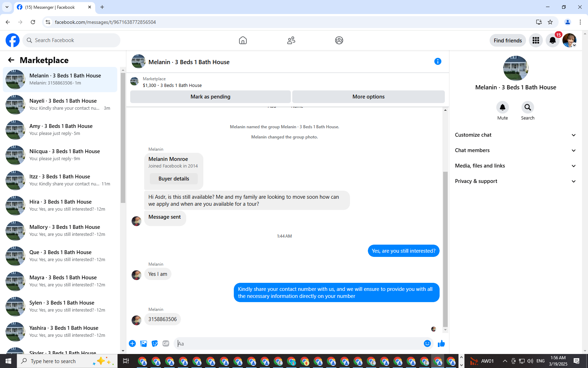
Task: Open Task View on the taskbar
Action: pyautogui.click(x=126, y=361)
